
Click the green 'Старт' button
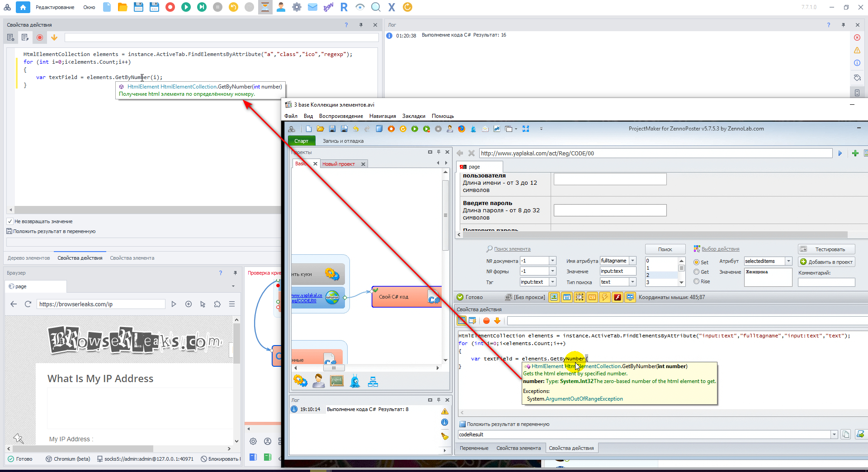[x=301, y=141]
